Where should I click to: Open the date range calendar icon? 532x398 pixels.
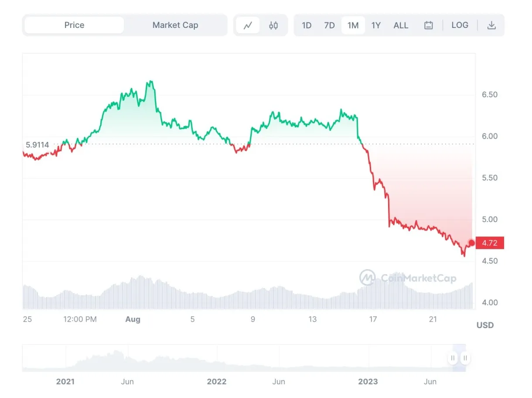428,25
